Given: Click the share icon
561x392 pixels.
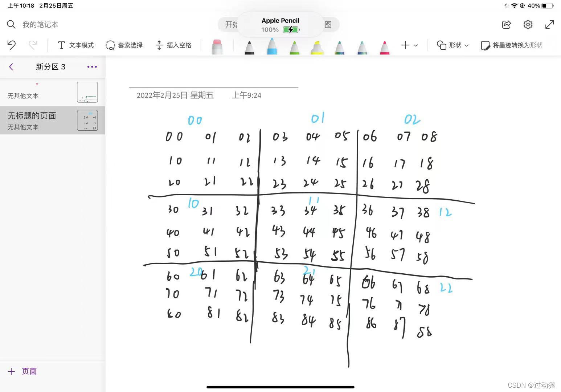Looking at the screenshot, I should point(507,24).
